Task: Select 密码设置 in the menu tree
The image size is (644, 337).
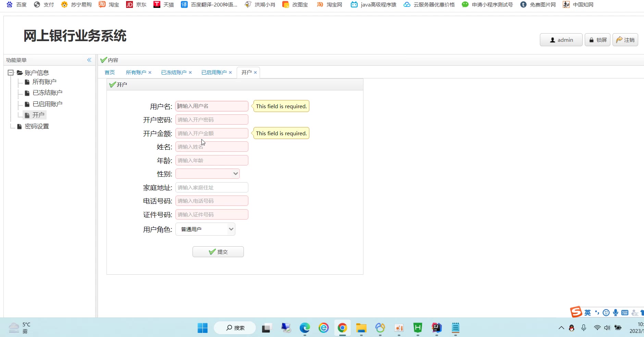Action: click(37, 126)
